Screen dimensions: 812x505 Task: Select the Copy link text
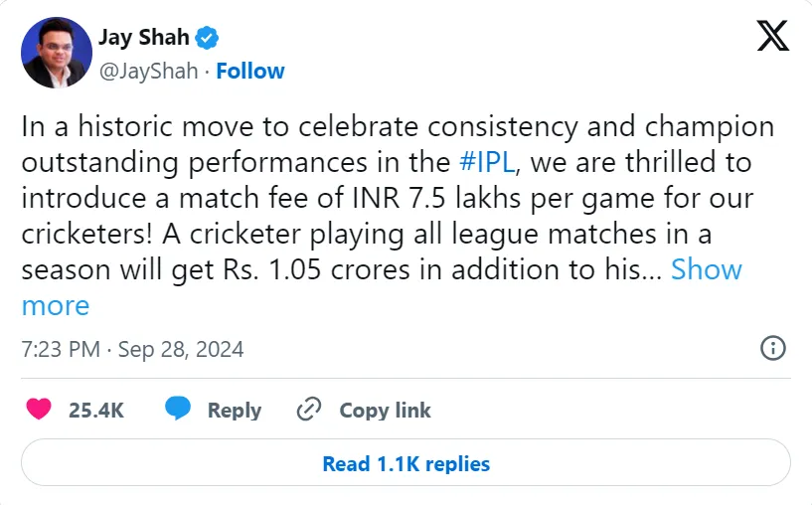click(x=386, y=410)
